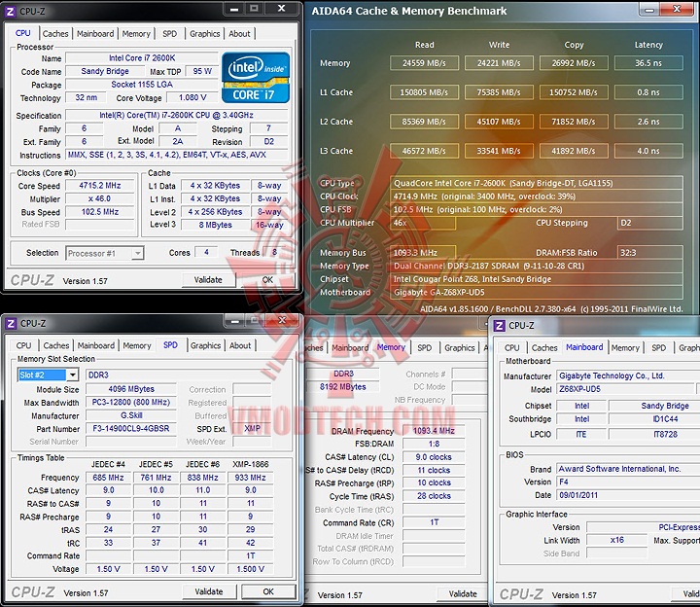Click OK in SPD CPU-Z window
The width and height of the screenshot is (700, 607).
268,591
